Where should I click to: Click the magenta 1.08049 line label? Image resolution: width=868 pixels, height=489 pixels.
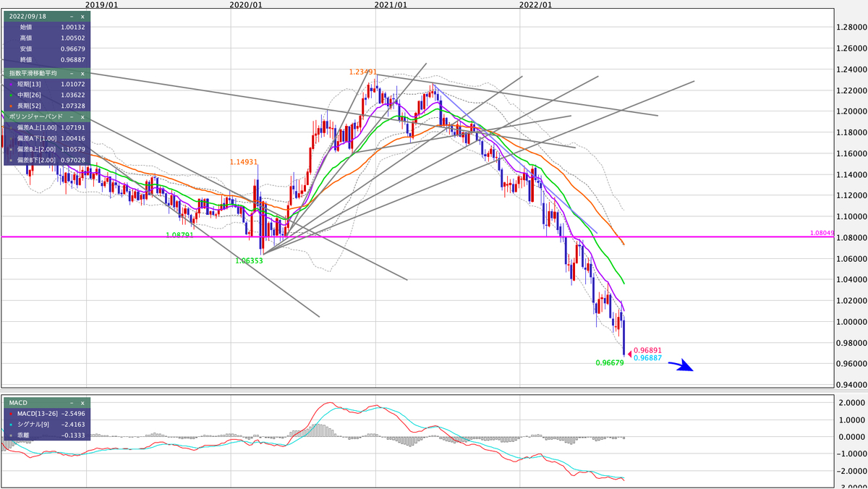(x=823, y=234)
